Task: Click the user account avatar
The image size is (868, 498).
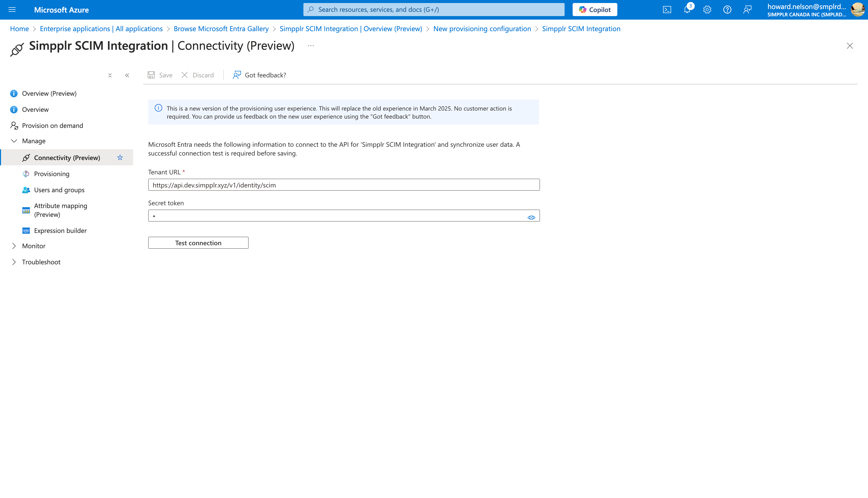Action: pyautogui.click(x=857, y=10)
